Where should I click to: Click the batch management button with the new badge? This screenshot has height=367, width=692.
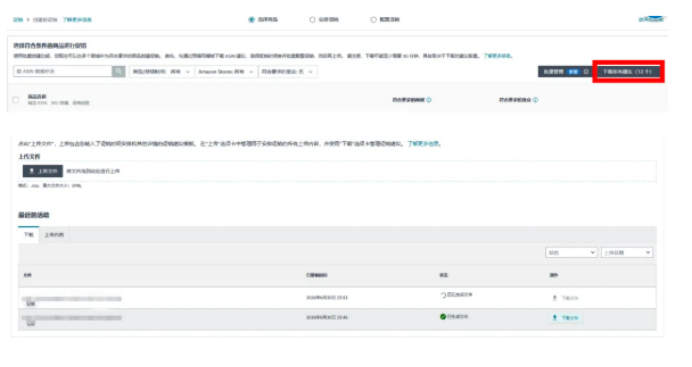(x=565, y=71)
